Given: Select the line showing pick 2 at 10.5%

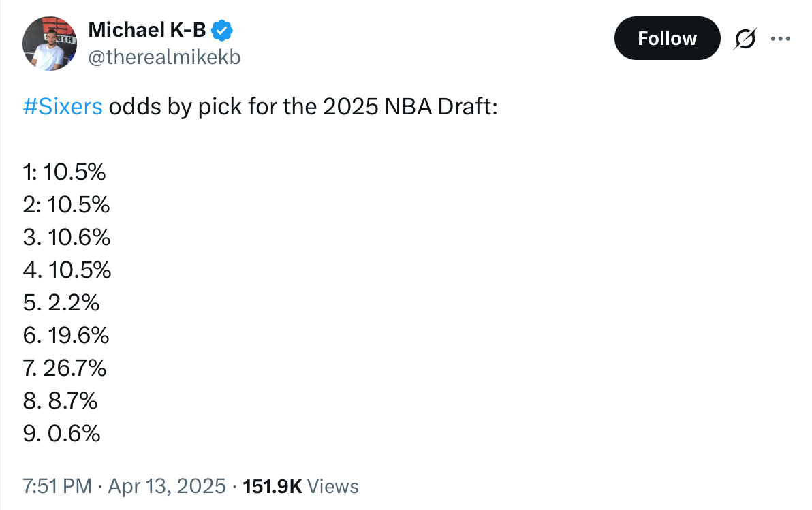Looking at the screenshot, I should [x=66, y=204].
